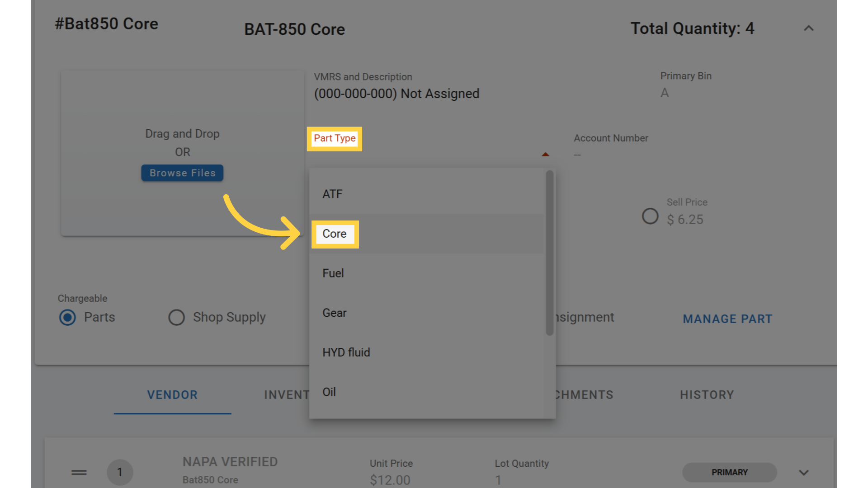Click the MANAGE PART link
Screen dimensions: 868x488
pyautogui.click(x=727, y=319)
